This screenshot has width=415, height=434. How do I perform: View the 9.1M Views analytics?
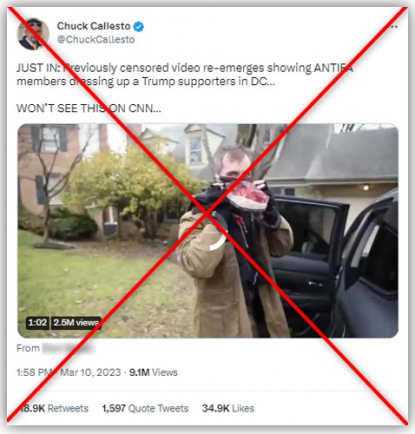[153, 372]
